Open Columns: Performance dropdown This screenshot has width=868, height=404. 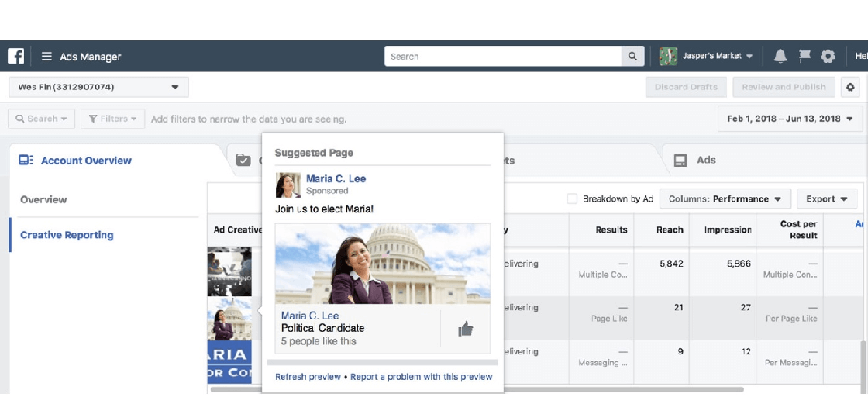pos(725,199)
